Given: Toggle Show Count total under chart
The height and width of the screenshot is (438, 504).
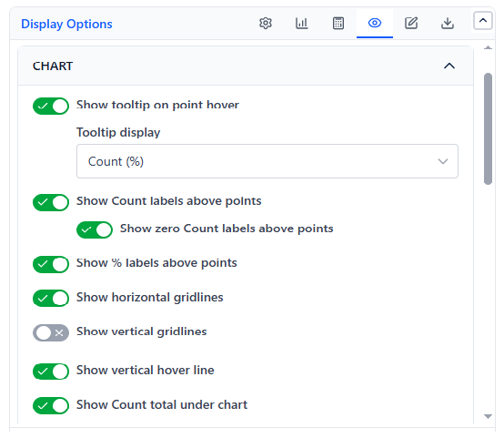Looking at the screenshot, I should pyautogui.click(x=51, y=405).
